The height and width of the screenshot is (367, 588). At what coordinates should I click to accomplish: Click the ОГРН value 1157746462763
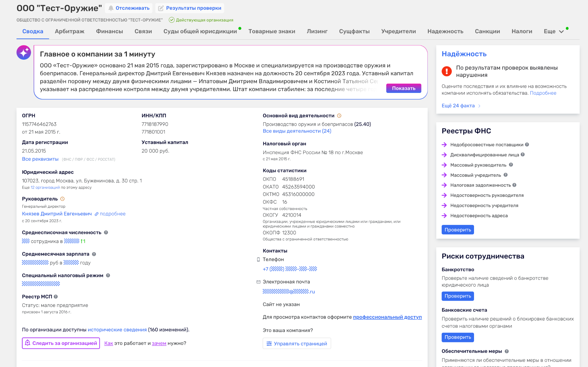point(39,124)
